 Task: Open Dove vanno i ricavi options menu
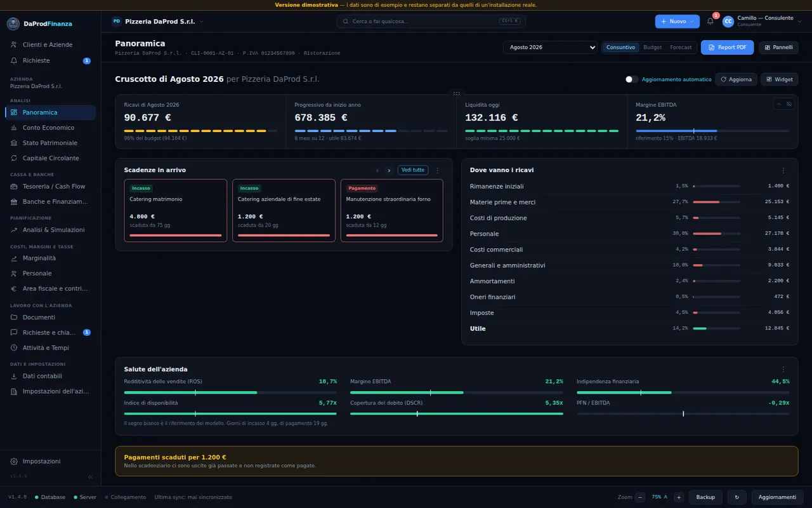tap(783, 170)
